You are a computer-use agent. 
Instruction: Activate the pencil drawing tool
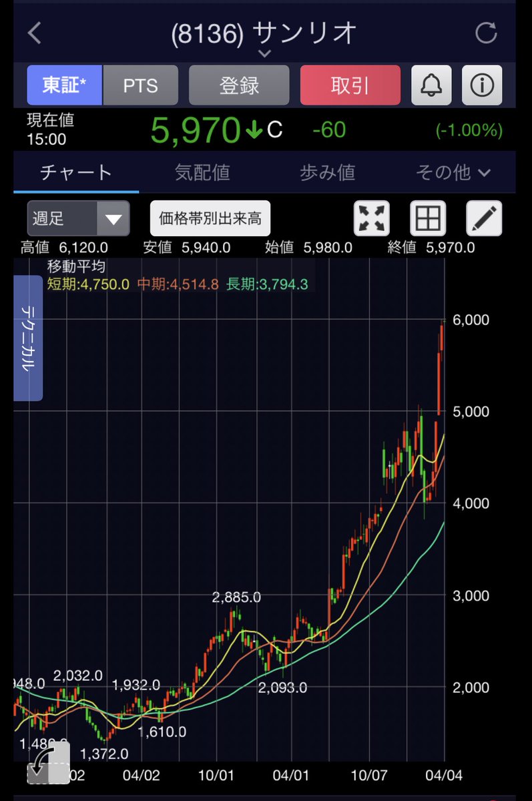coord(483,218)
